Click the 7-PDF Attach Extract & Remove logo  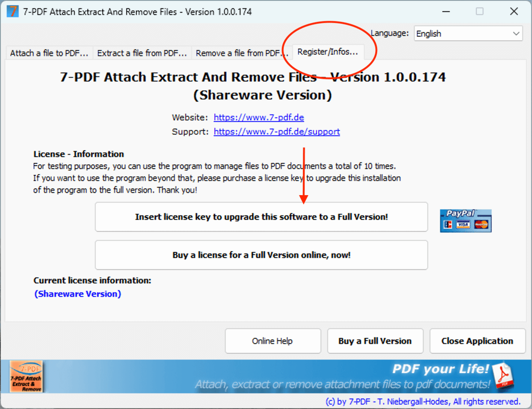point(26,376)
